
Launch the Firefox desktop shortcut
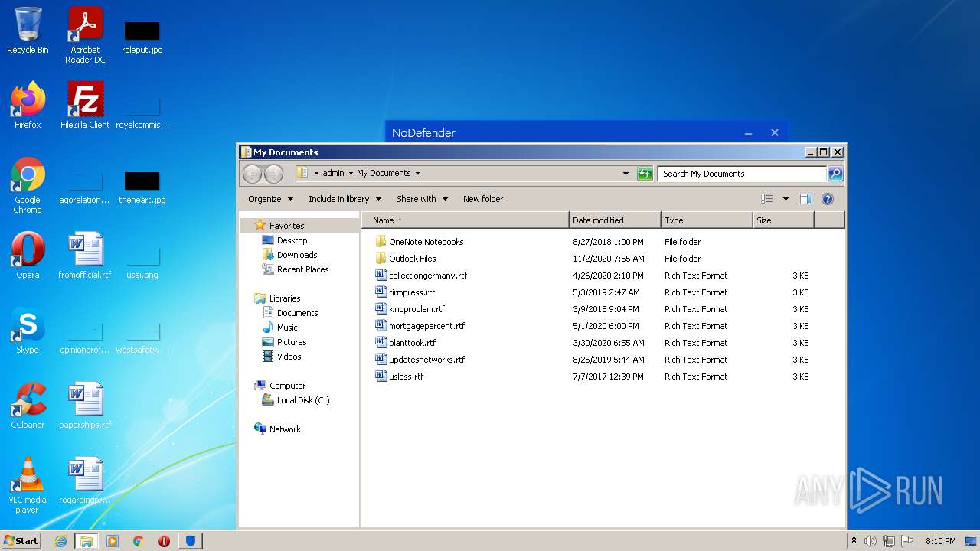pyautogui.click(x=28, y=106)
